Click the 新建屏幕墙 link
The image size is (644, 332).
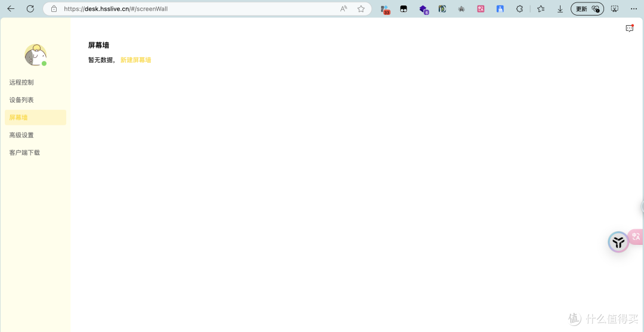click(x=135, y=60)
